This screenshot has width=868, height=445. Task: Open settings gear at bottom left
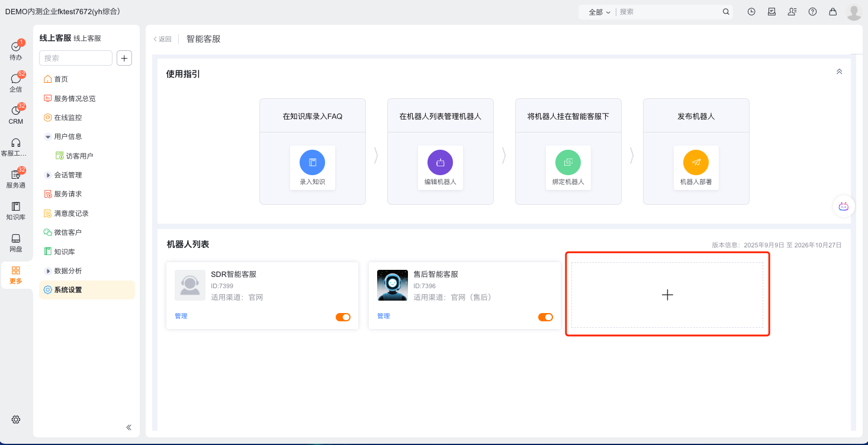(16, 420)
